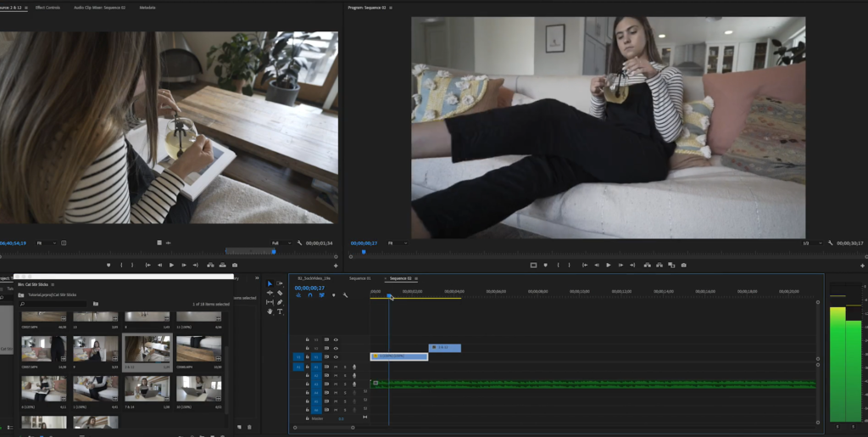The width and height of the screenshot is (868, 437).
Task: Toggle timeline Snap magnet
Action: point(310,295)
